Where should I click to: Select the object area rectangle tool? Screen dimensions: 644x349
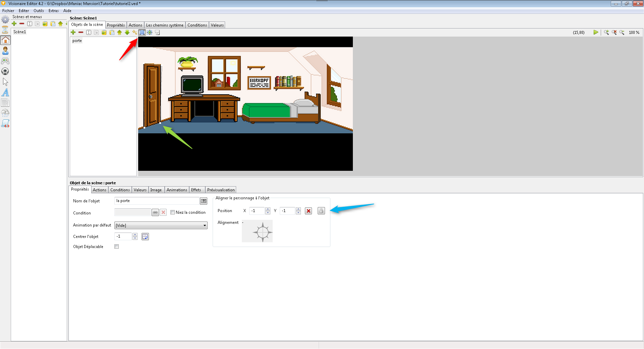(142, 33)
